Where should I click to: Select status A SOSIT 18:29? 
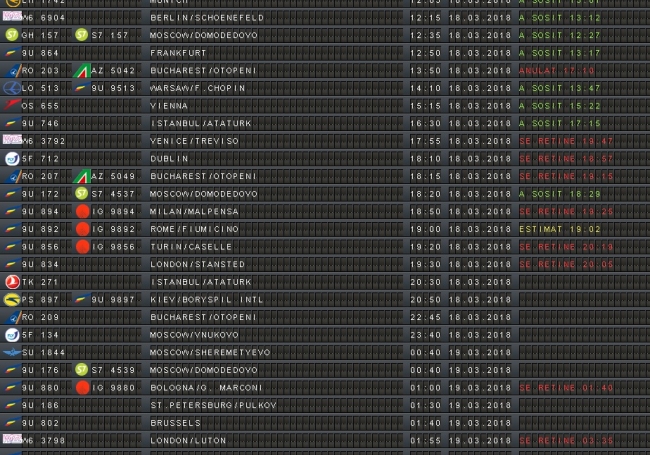pos(560,194)
